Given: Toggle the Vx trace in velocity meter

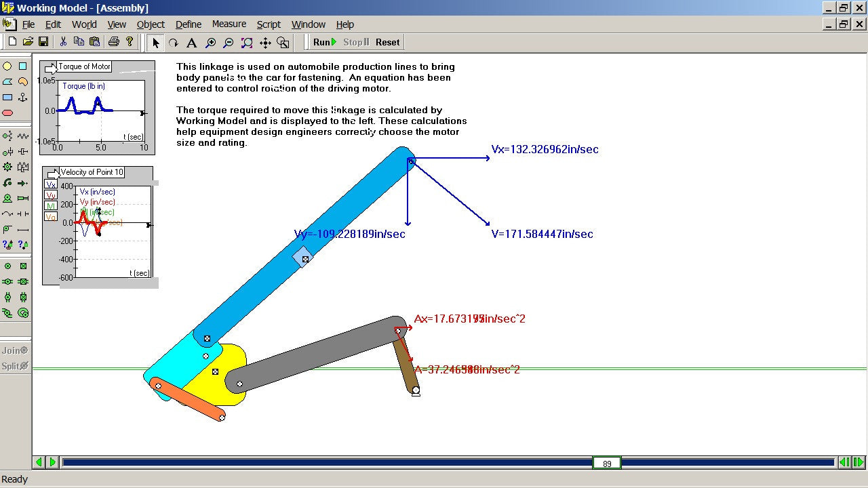Looking at the screenshot, I should (x=51, y=184).
